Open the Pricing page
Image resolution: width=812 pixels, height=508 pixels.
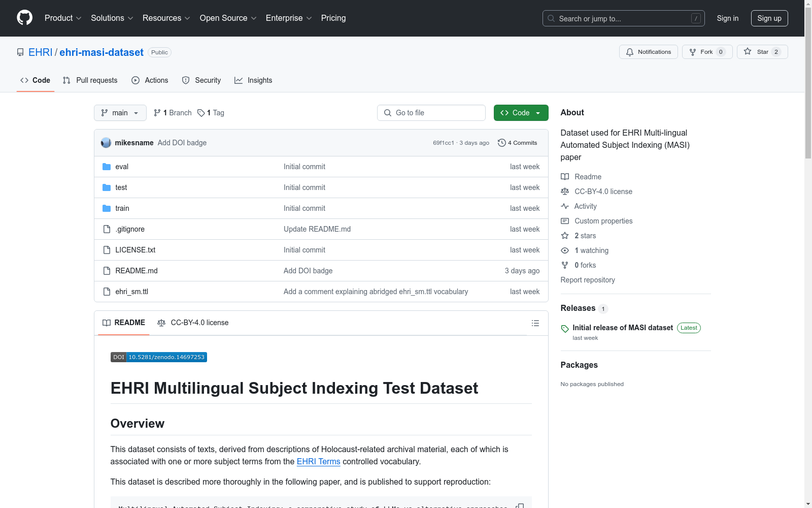click(333, 18)
